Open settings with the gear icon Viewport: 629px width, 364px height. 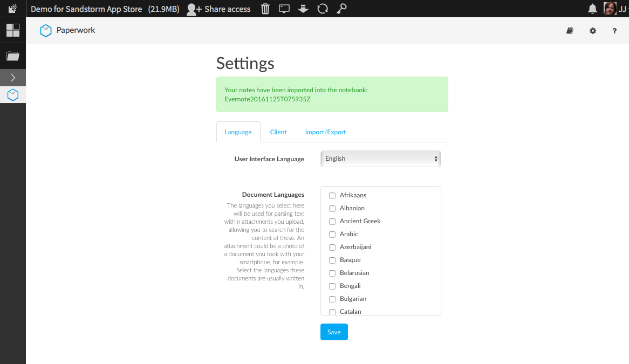coord(592,31)
